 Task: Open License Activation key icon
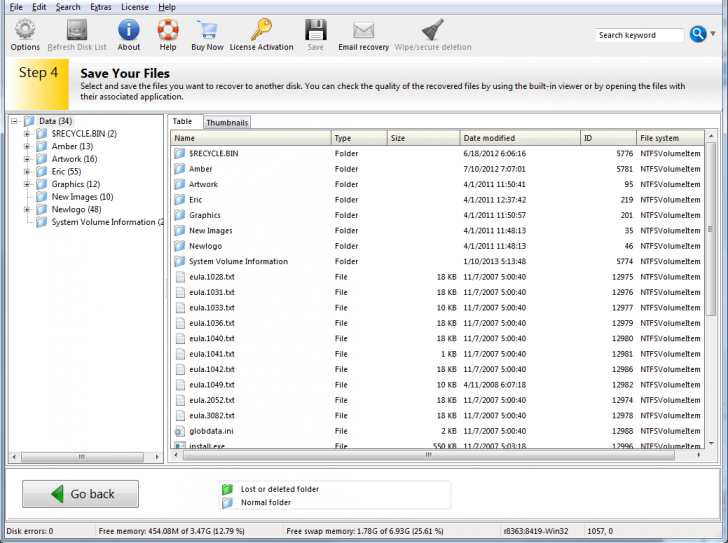(261, 30)
